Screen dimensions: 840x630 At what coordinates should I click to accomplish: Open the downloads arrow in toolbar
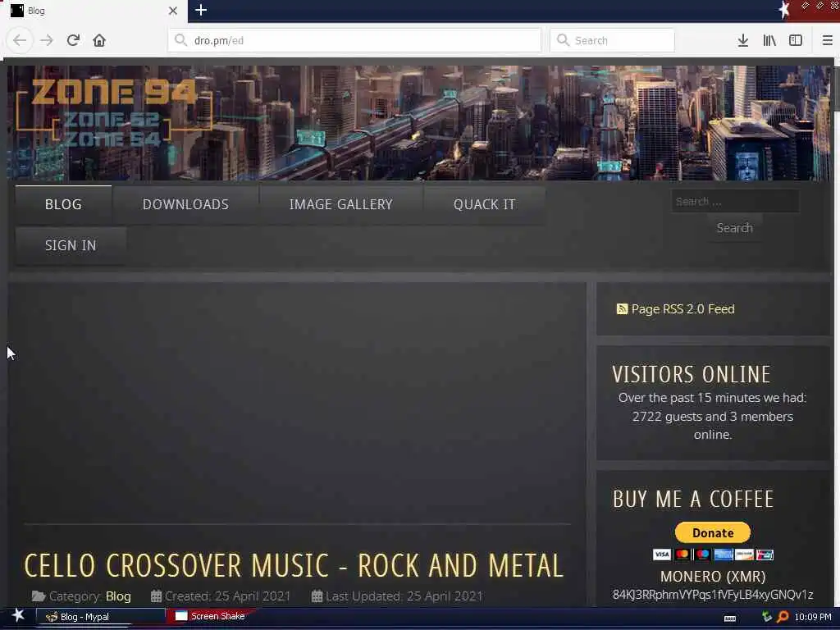coord(742,40)
